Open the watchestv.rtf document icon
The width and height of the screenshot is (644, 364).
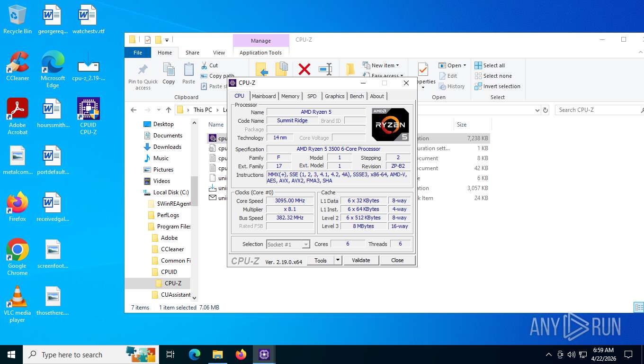point(89,19)
